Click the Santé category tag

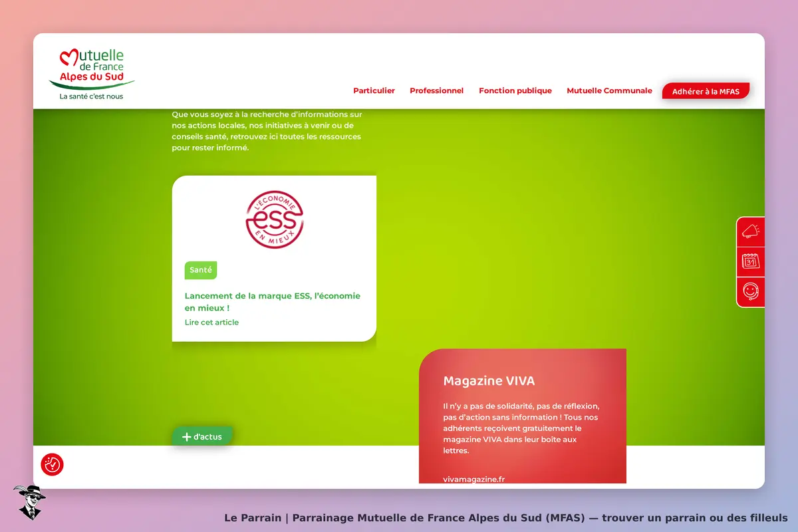pyautogui.click(x=201, y=270)
